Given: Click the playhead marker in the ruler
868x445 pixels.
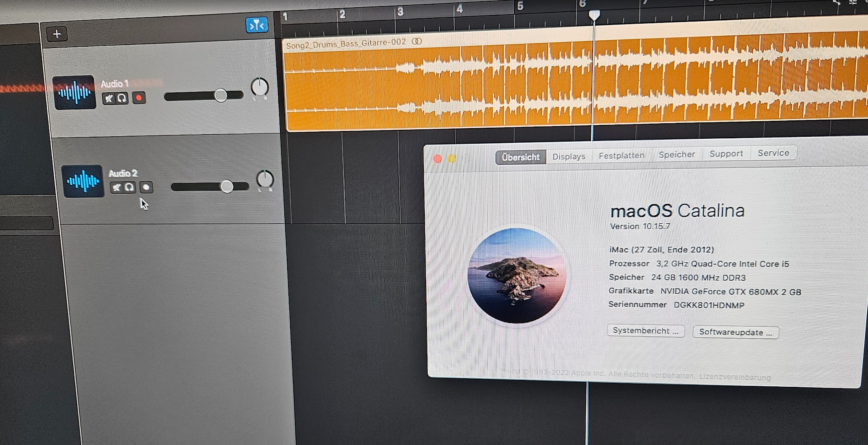Looking at the screenshot, I should coord(594,15).
